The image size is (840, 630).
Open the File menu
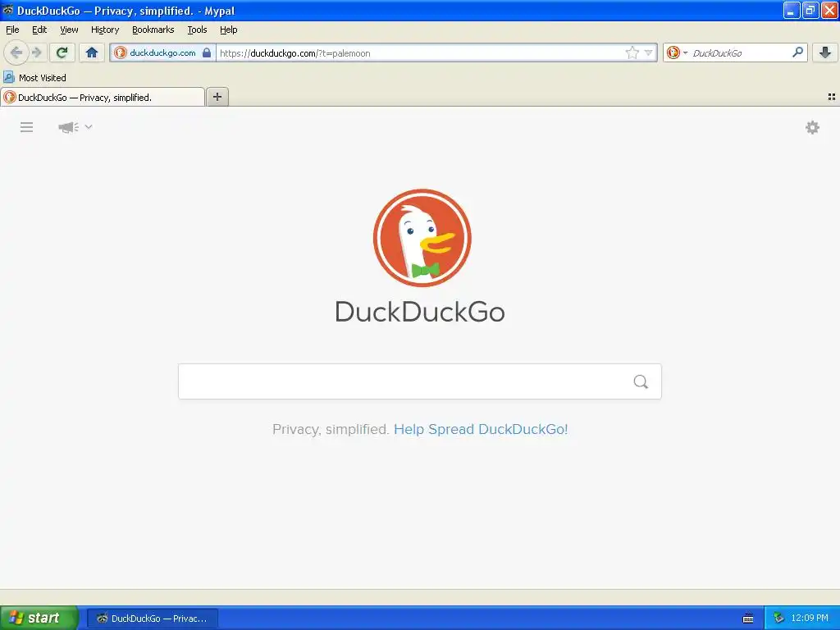[x=12, y=30]
